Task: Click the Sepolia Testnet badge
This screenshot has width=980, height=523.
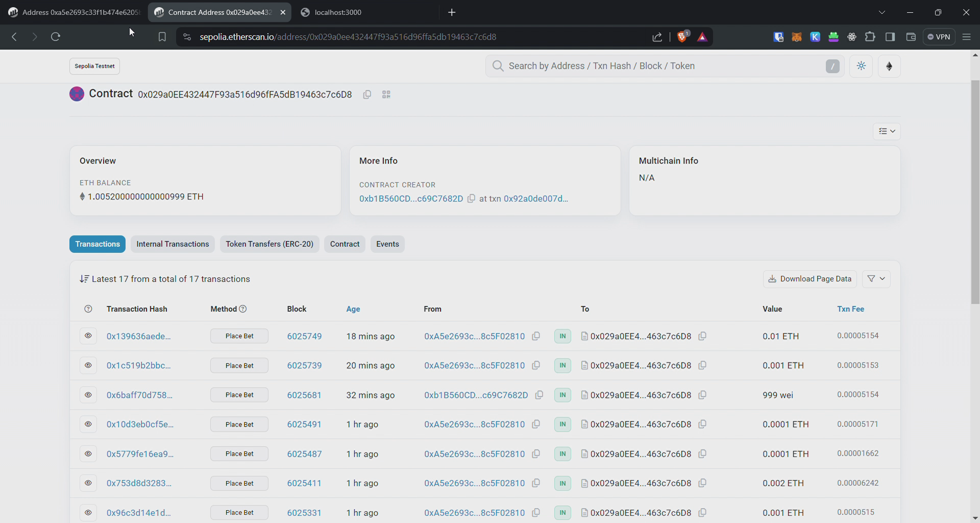Action: coord(94,66)
